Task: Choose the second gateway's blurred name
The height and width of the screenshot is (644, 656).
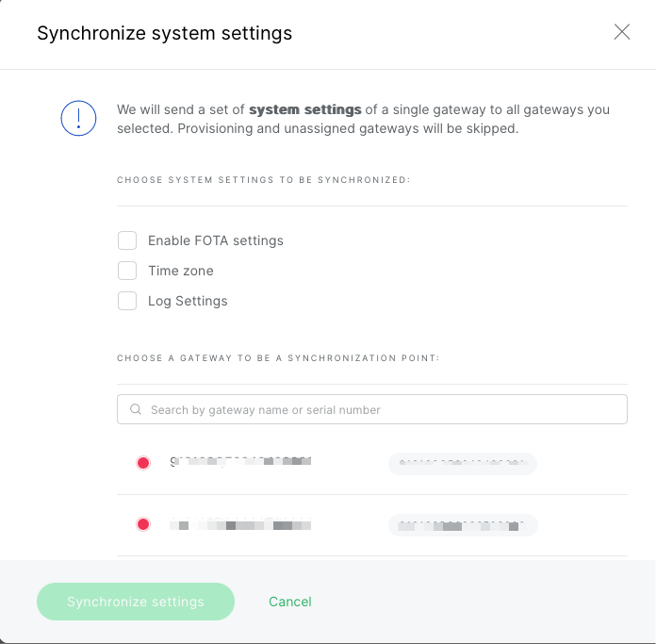Action: click(240, 524)
